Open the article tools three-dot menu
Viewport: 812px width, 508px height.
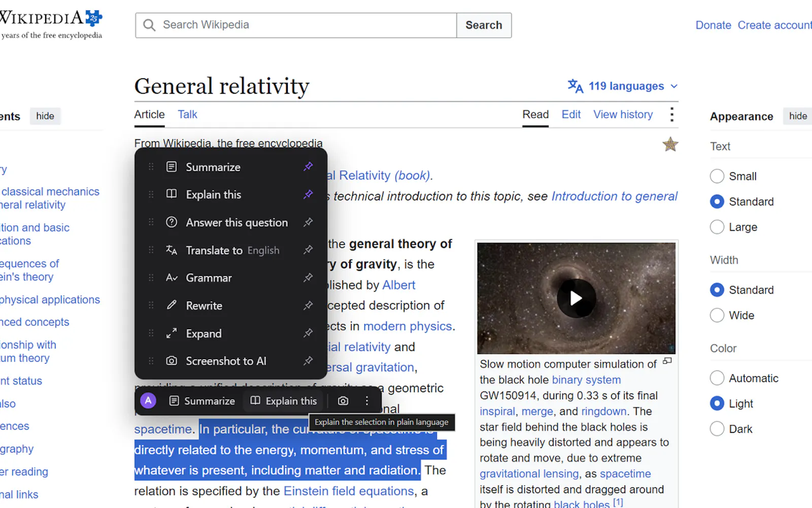(x=672, y=114)
